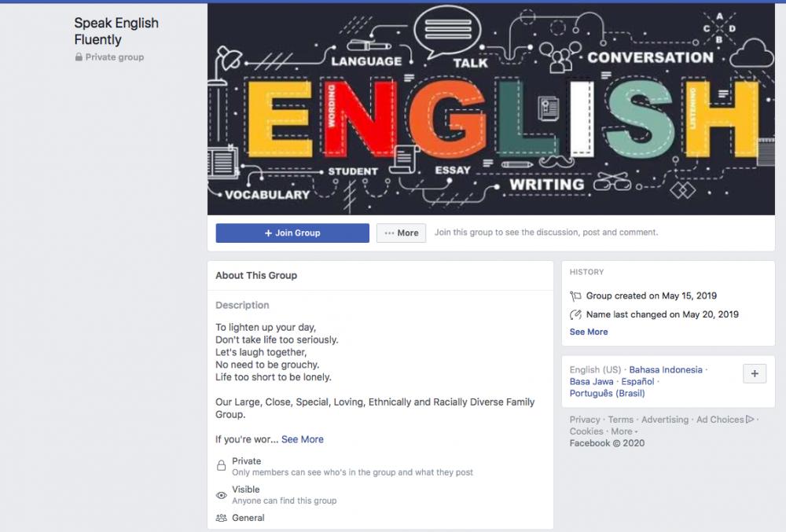Click the Visible eye icon
The width and height of the screenshot is (786, 532).
(221, 495)
